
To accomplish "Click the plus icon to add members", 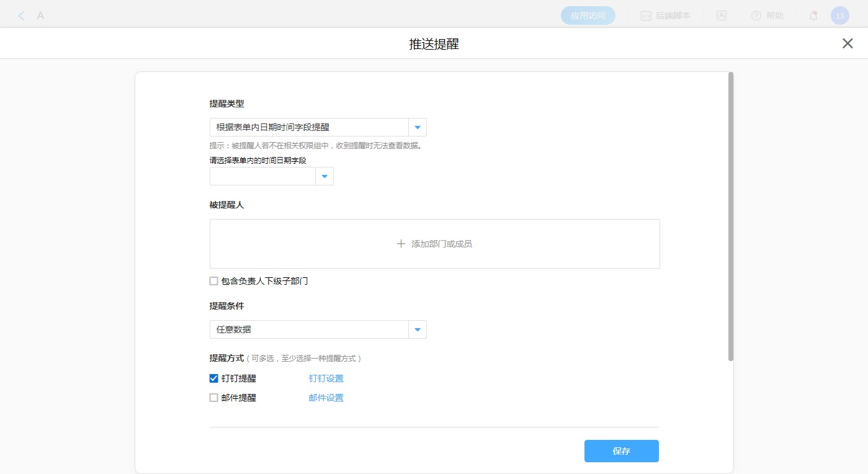I will pyautogui.click(x=401, y=244).
